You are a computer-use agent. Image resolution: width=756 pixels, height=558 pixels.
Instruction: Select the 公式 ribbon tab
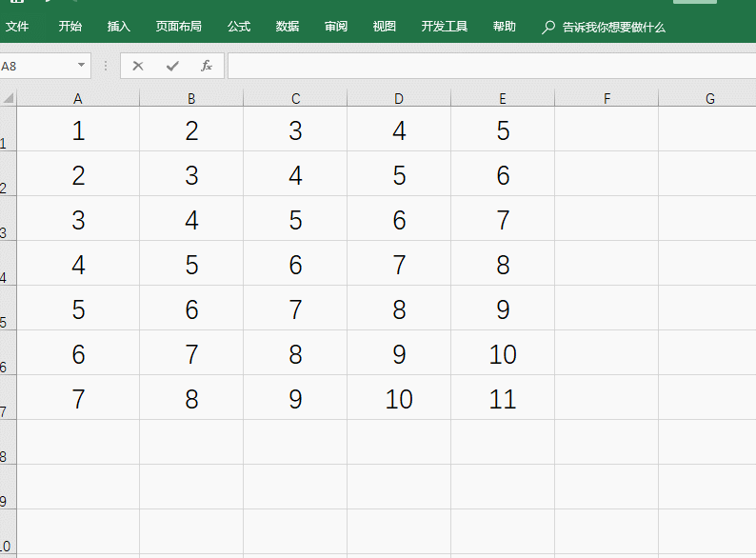pos(239,27)
